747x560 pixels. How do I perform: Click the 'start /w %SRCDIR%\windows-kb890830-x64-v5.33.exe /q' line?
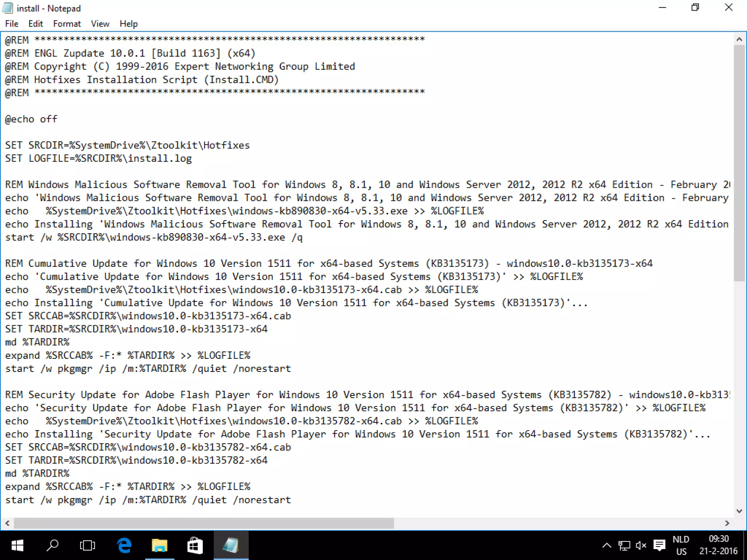154,237
